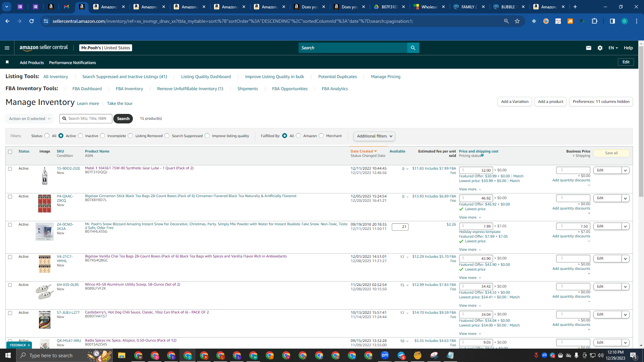644x362 pixels.
Task: Click the price field showing 32.00
Action: (x=476, y=170)
